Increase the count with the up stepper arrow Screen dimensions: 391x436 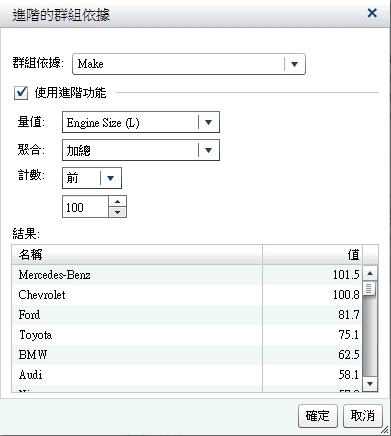pos(117,201)
